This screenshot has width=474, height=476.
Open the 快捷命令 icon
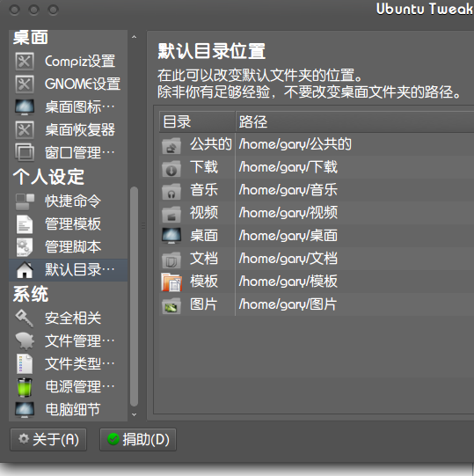[25, 201]
